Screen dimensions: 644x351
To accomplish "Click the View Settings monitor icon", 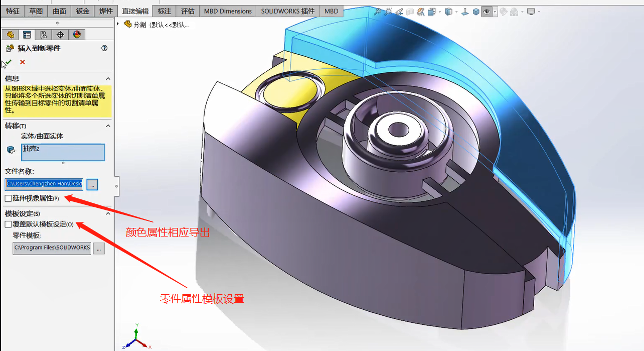I will [x=531, y=12].
